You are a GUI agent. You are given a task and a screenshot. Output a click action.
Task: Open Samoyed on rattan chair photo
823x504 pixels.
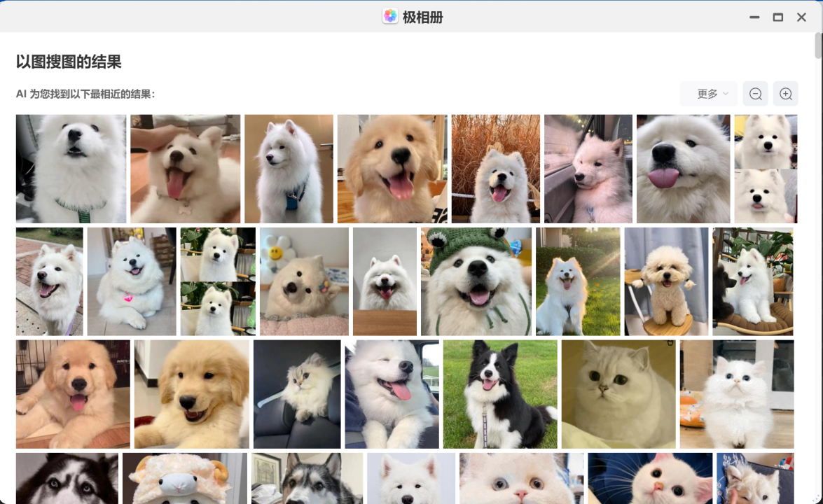tap(753, 281)
